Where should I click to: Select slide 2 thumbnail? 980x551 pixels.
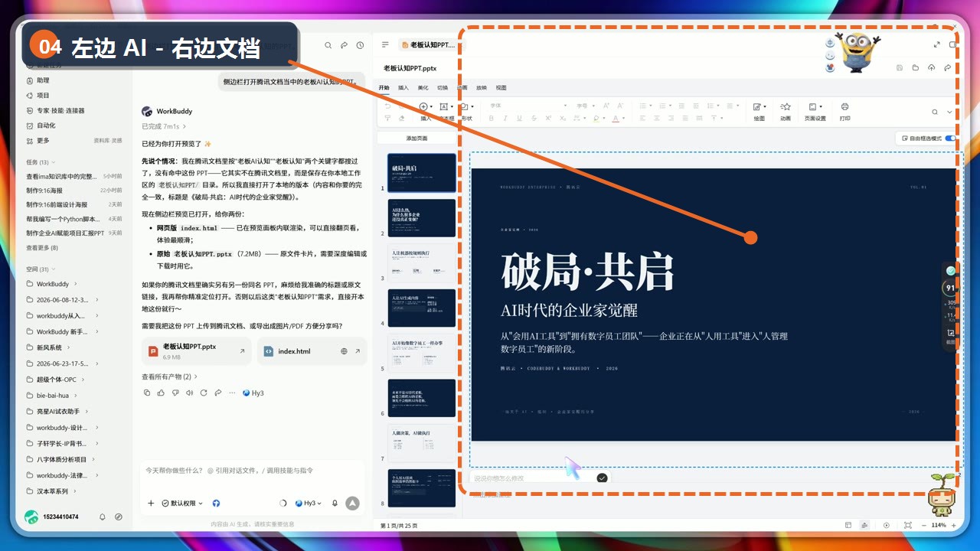(421, 217)
